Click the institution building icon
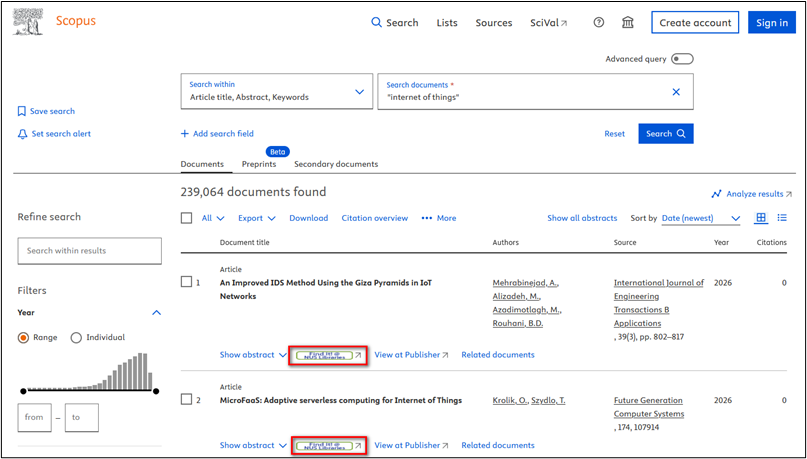This screenshot has width=807, height=459. [x=628, y=23]
